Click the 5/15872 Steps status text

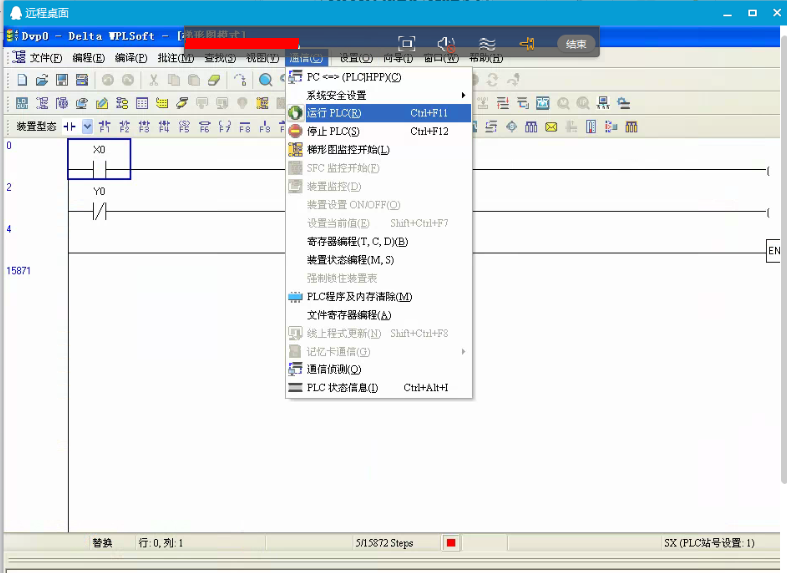(x=384, y=543)
